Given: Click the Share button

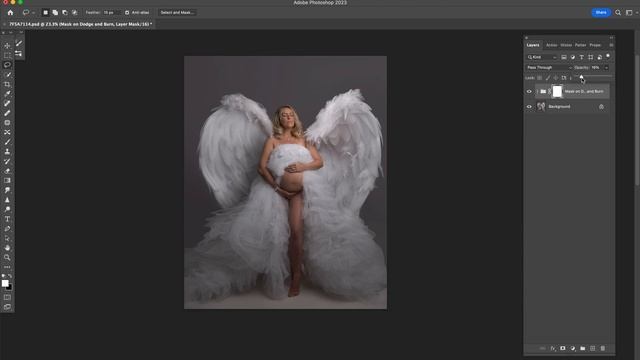Looking at the screenshot, I should [601, 13].
